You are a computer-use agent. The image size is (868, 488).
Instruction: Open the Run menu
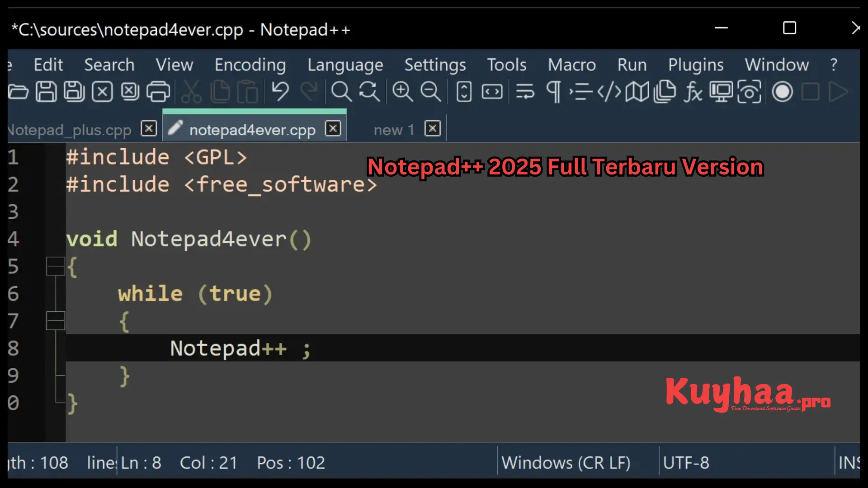click(x=632, y=65)
